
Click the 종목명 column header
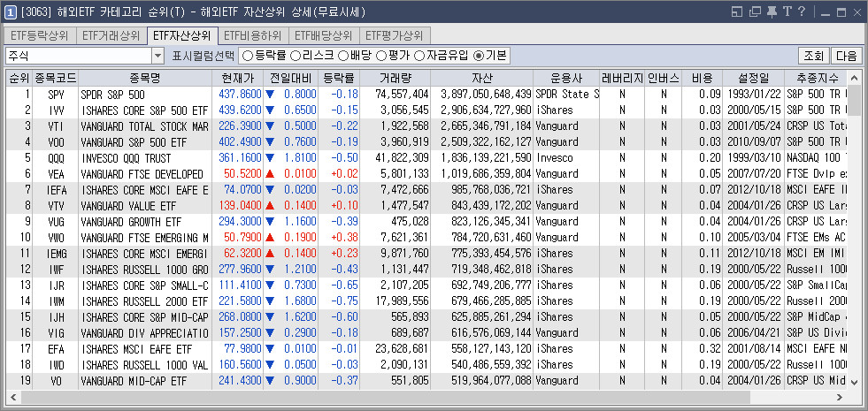click(x=145, y=78)
